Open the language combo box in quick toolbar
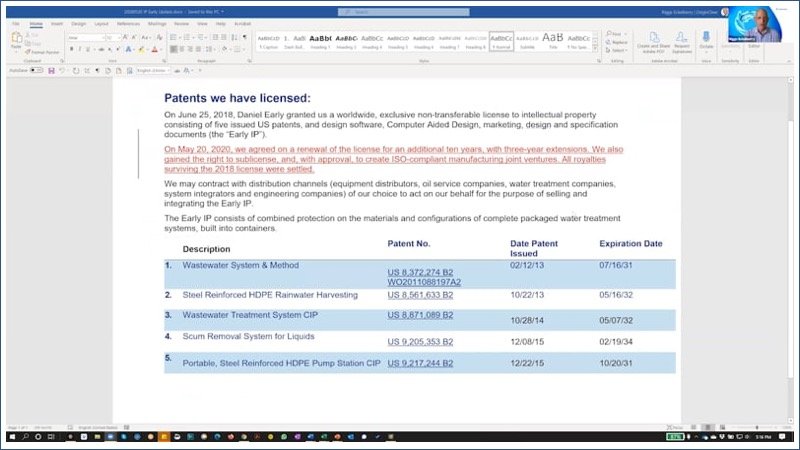This screenshot has width=800, height=450. 153,70
